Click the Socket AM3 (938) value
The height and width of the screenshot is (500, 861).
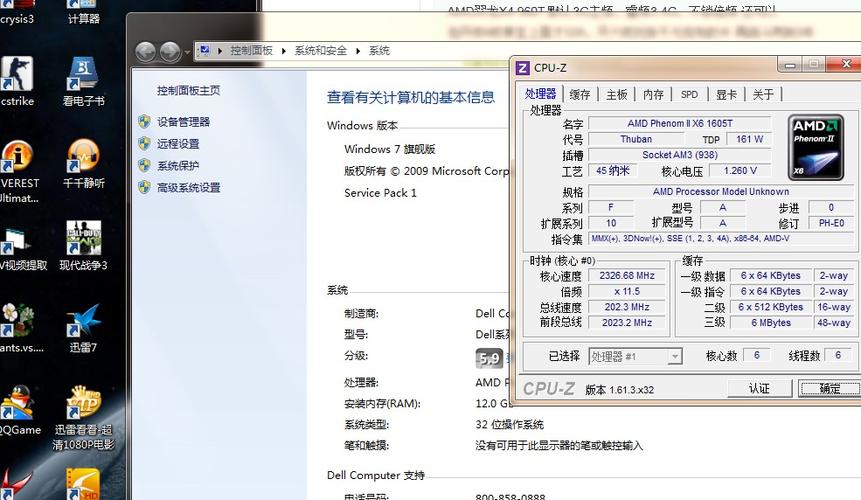[680, 155]
